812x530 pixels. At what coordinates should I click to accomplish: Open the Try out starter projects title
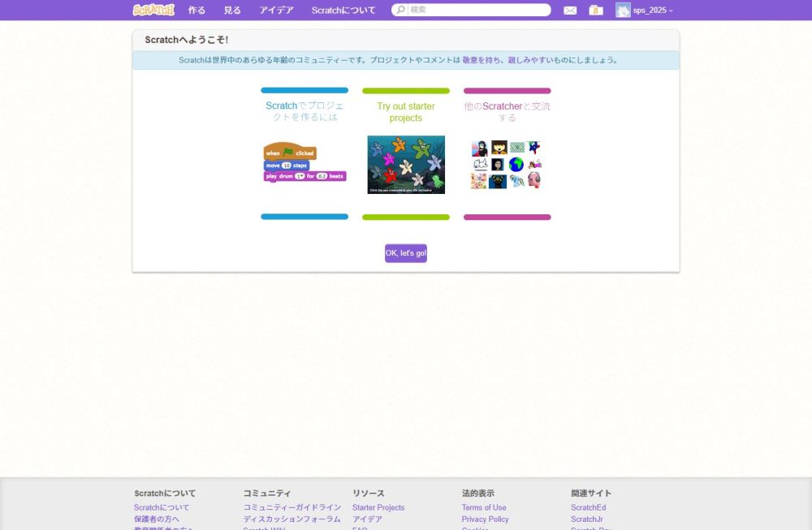[406, 112]
